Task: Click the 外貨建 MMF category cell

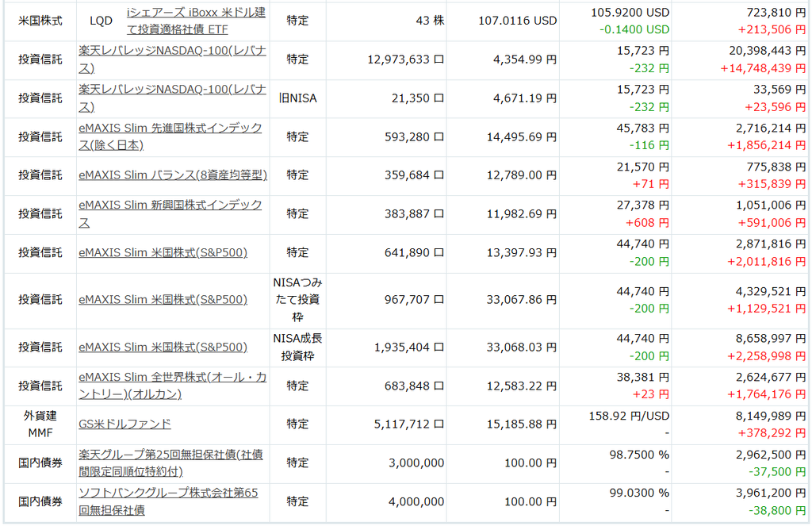Action: [40, 424]
